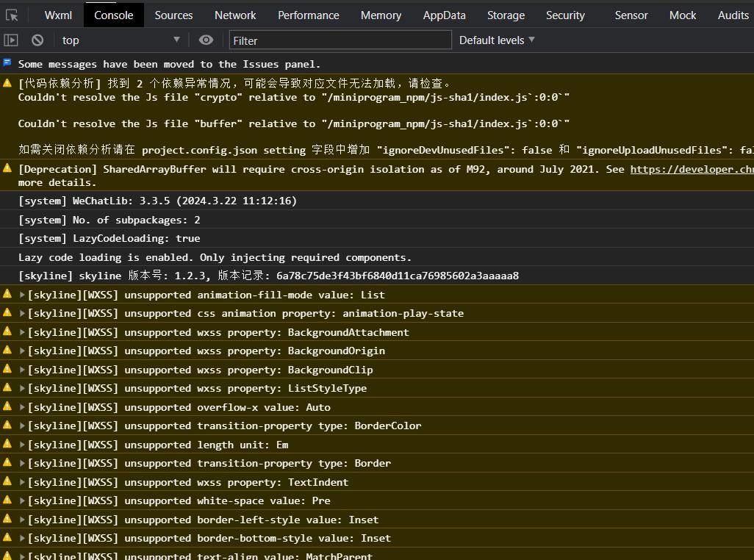Expand the overflow-x value Auto warning
The image size is (754, 560).
coord(21,407)
